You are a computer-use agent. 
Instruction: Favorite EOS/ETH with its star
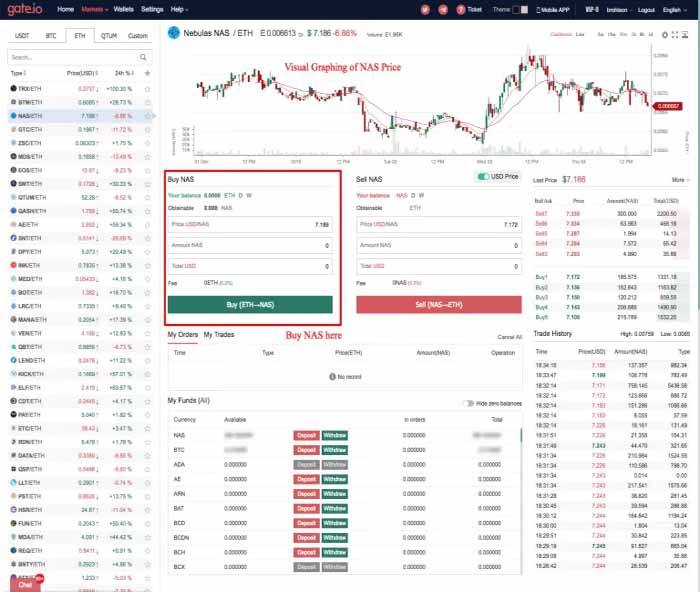tap(147, 170)
